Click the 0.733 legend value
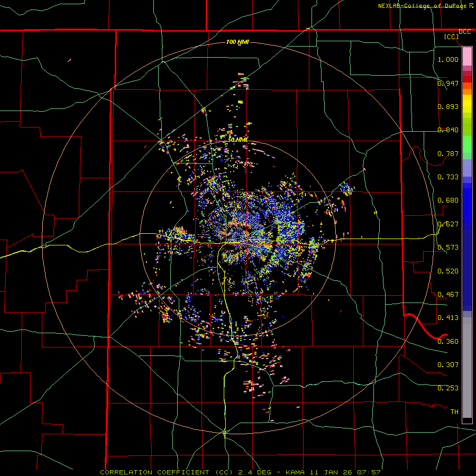Viewport: 476px width, 476px height. (448, 177)
